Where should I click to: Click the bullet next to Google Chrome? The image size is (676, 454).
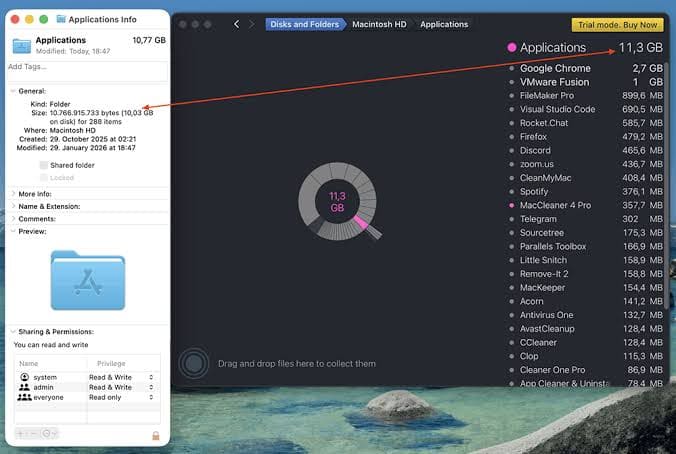(x=512, y=68)
